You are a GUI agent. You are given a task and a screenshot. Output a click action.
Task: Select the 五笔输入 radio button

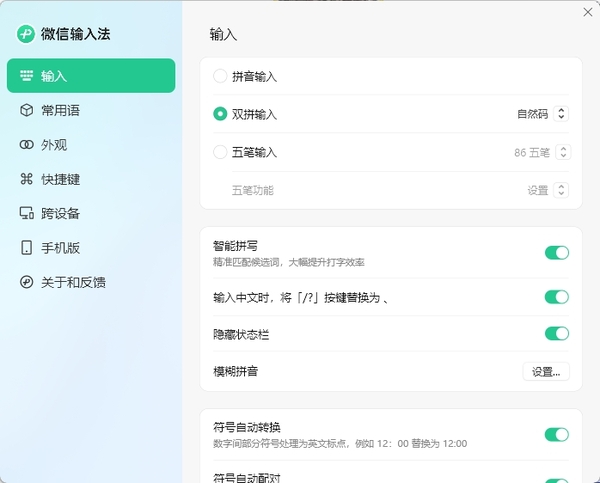pos(220,152)
